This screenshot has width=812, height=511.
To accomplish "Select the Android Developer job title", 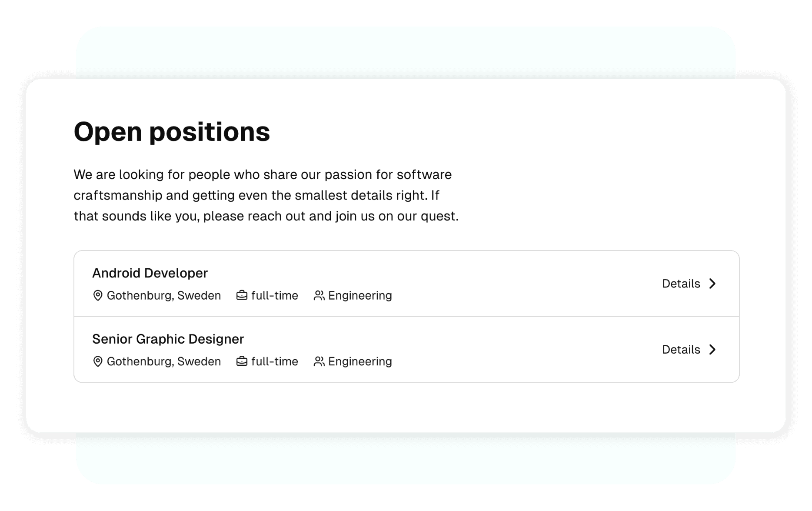I will point(150,273).
